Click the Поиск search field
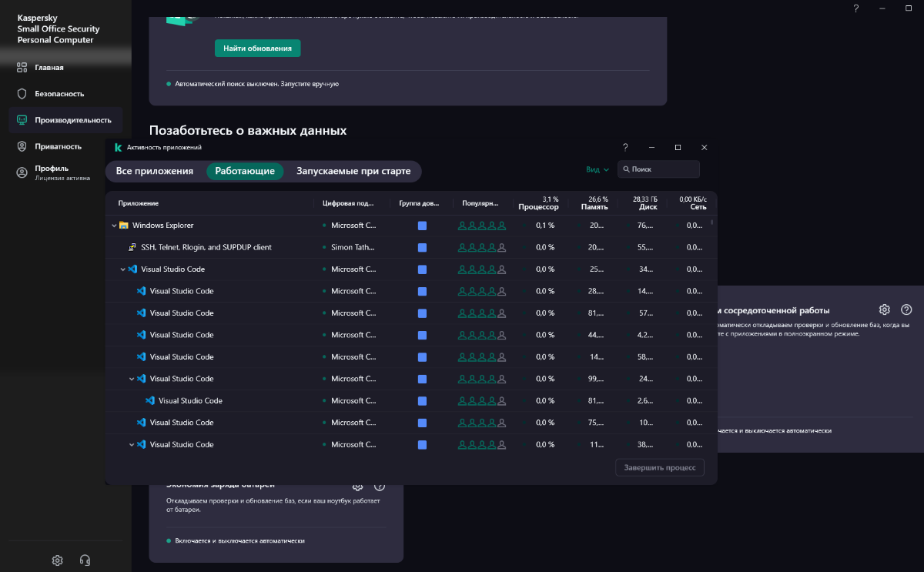This screenshot has height=572, width=924. point(662,169)
